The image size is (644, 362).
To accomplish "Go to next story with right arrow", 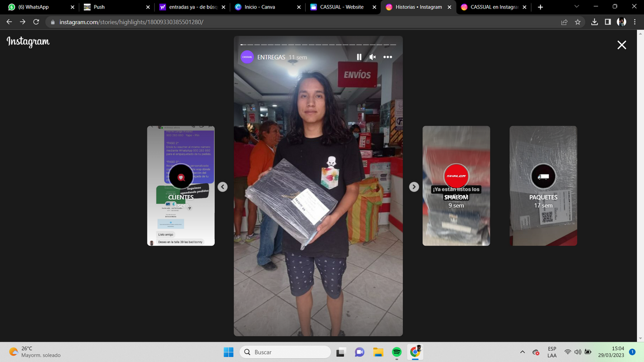I will coord(414,187).
